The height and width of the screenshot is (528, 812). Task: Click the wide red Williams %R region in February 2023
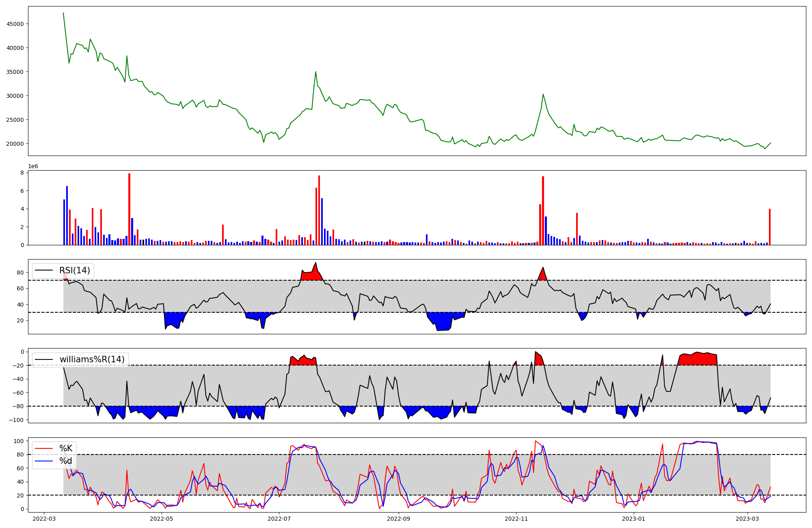pyautogui.click(x=696, y=359)
